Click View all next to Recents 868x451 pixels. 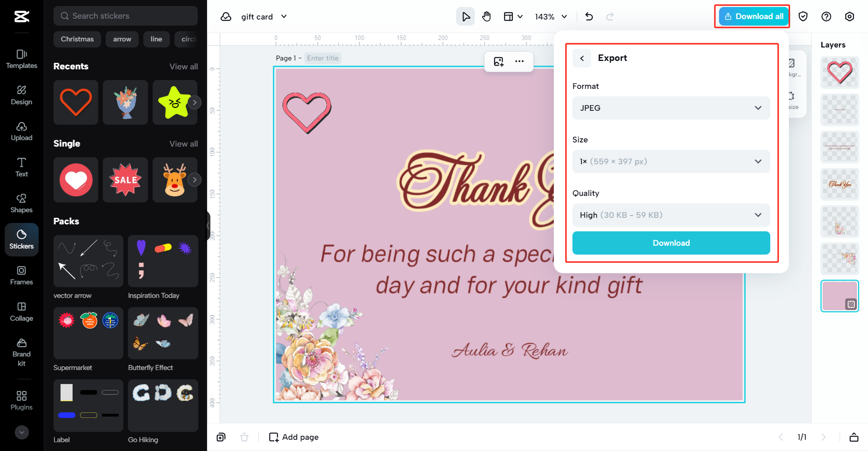click(183, 67)
